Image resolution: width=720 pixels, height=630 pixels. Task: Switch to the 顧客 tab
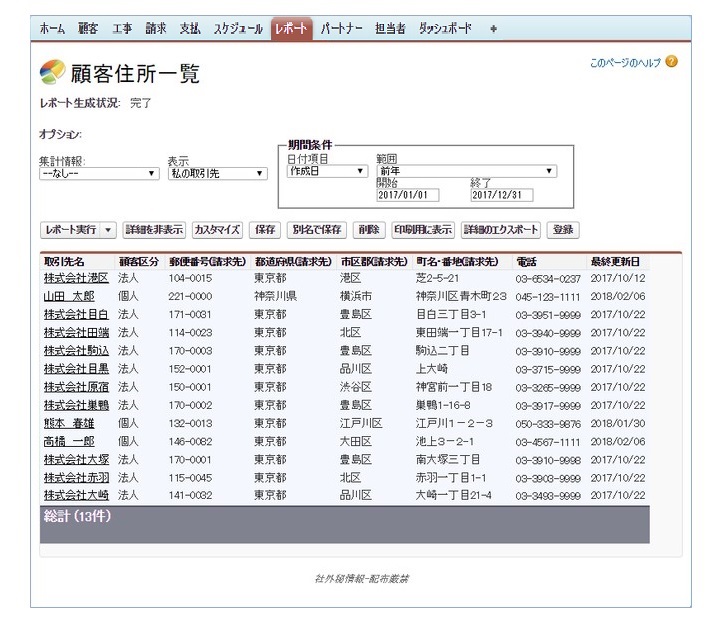click(88, 29)
